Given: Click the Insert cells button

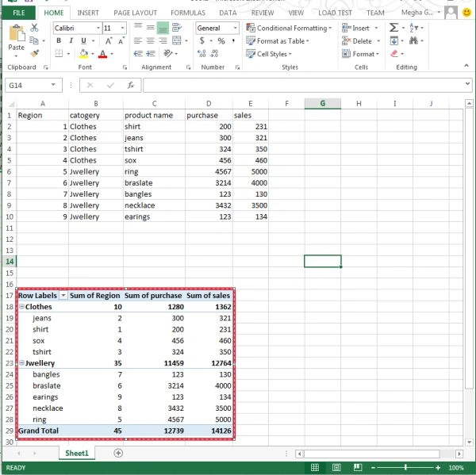Looking at the screenshot, I should click(x=359, y=28).
